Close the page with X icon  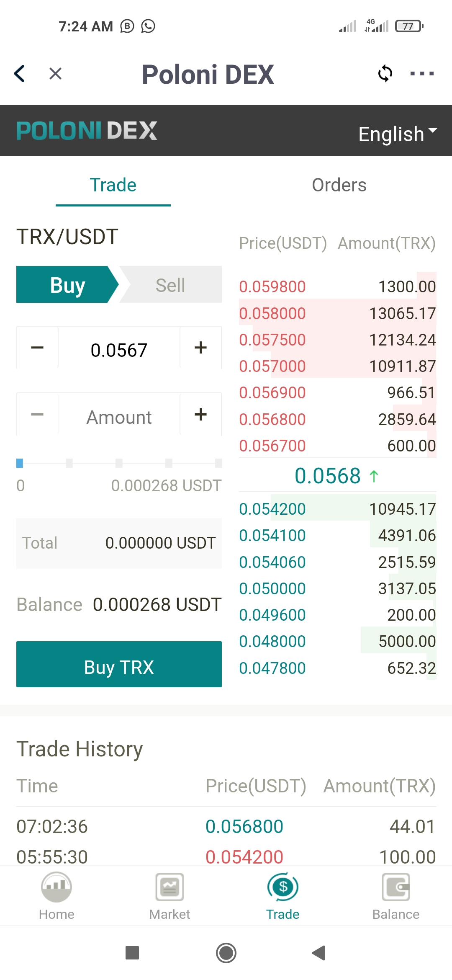tap(55, 74)
